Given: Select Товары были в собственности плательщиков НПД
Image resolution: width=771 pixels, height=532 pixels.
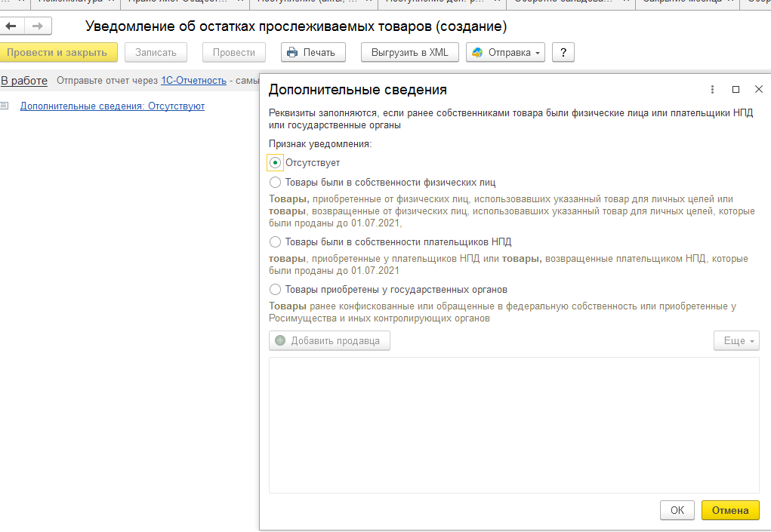Looking at the screenshot, I should coord(276,241).
